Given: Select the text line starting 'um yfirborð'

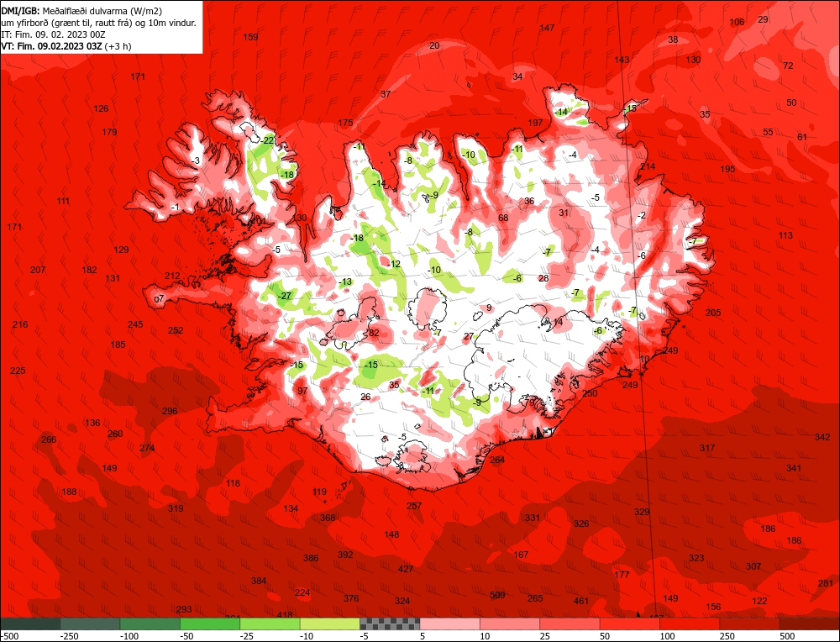Looking at the screenshot, I should tap(98, 23).
